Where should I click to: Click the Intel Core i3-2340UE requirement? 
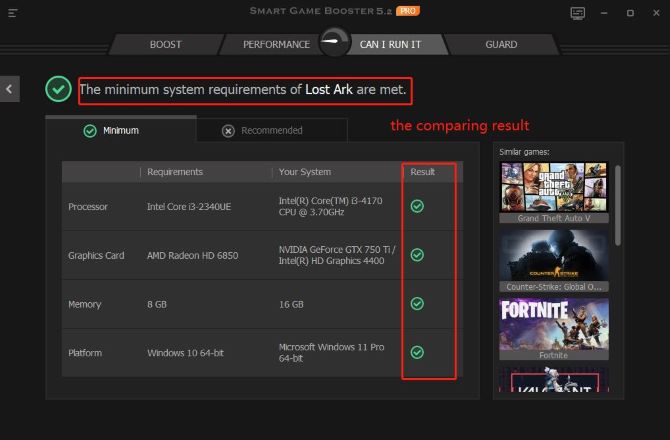click(x=189, y=207)
